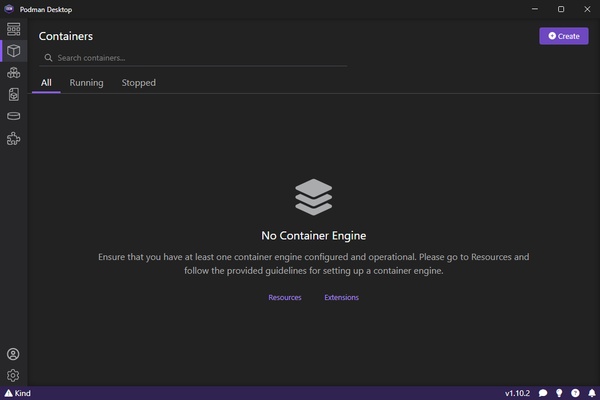
Task: Click the Kind warning status bar entry
Action: pos(18,393)
